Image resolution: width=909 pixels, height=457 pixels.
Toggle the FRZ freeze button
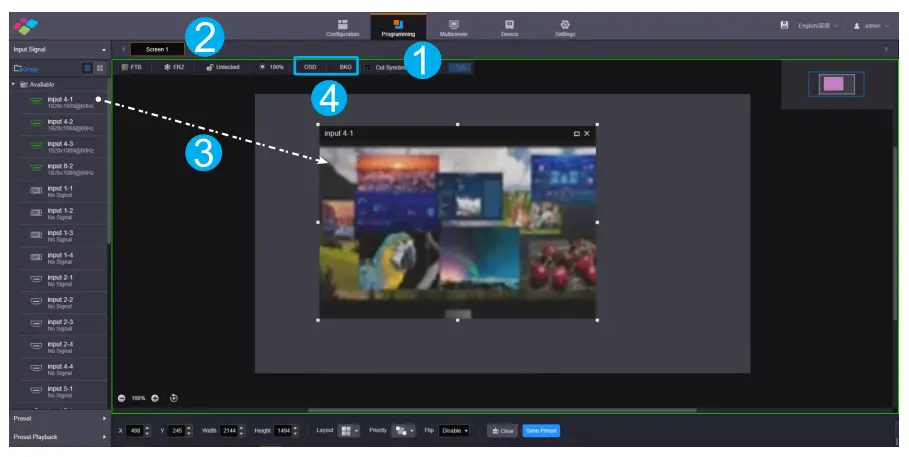(x=174, y=67)
